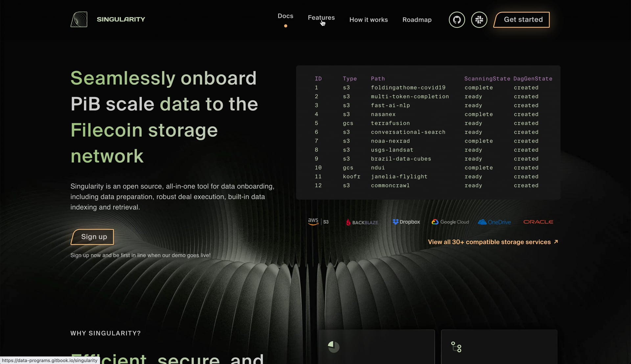Image resolution: width=631 pixels, height=364 pixels.
Task: Click the Dropbox logo
Action: tap(406, 222)
